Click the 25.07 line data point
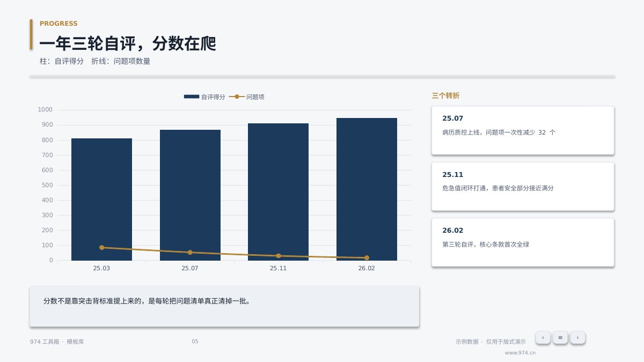This screenshot has width=644, height=362. point(190,253)
